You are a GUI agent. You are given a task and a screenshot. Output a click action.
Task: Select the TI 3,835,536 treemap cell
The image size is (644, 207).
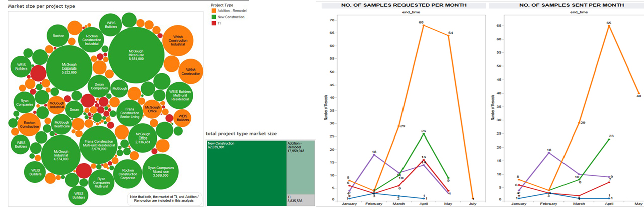tap(301, 200)
